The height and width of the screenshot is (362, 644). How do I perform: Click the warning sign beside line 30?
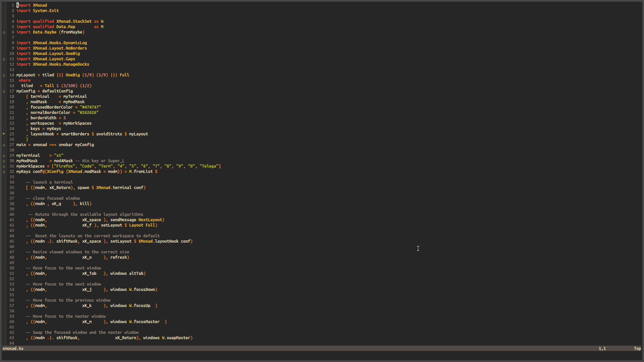(4, 161)
